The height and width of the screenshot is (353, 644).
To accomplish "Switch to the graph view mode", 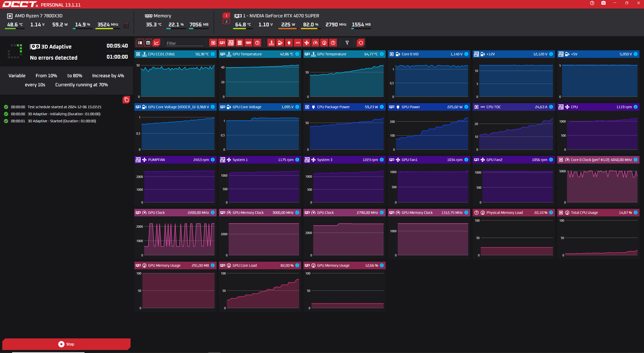I will [x=157, y=43].
